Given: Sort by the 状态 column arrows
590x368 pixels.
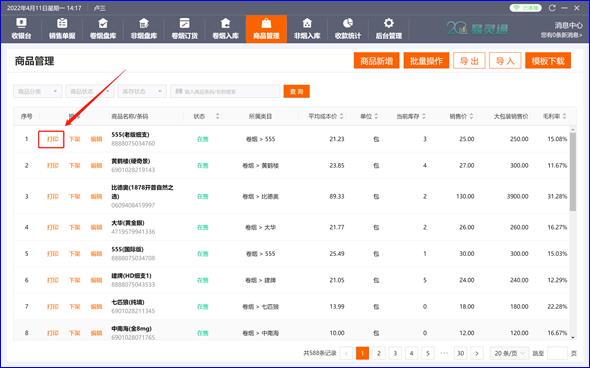Looking at the screenshot, I should pos(217,116).
